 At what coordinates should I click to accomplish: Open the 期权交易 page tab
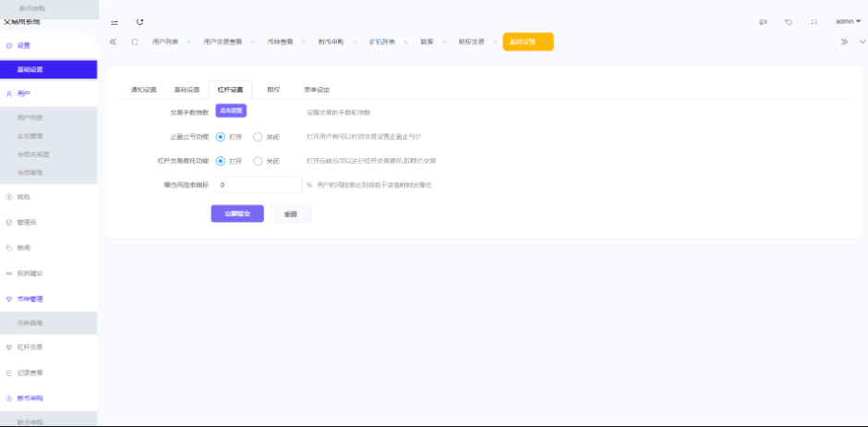click(472, 43)
